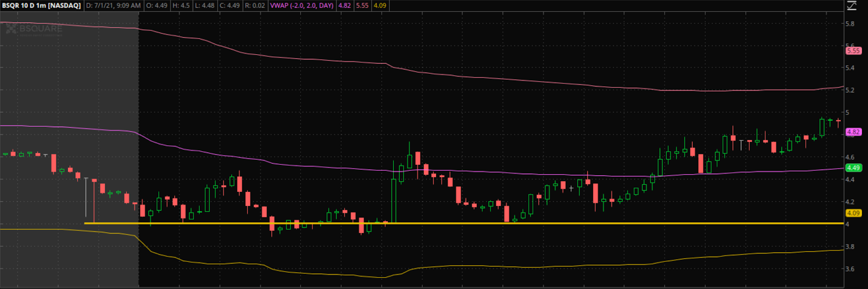Click the close price C: 4.49

[x=229, y=5]
